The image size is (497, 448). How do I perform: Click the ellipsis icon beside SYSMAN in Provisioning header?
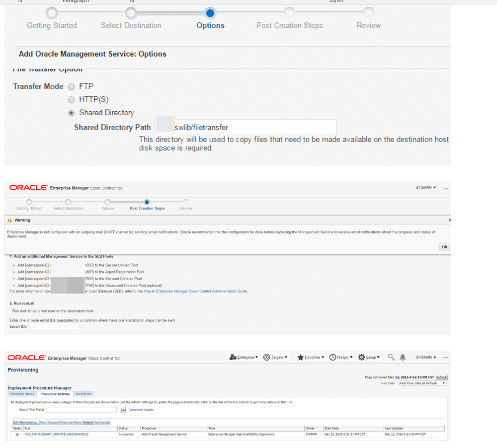(446, 357)
